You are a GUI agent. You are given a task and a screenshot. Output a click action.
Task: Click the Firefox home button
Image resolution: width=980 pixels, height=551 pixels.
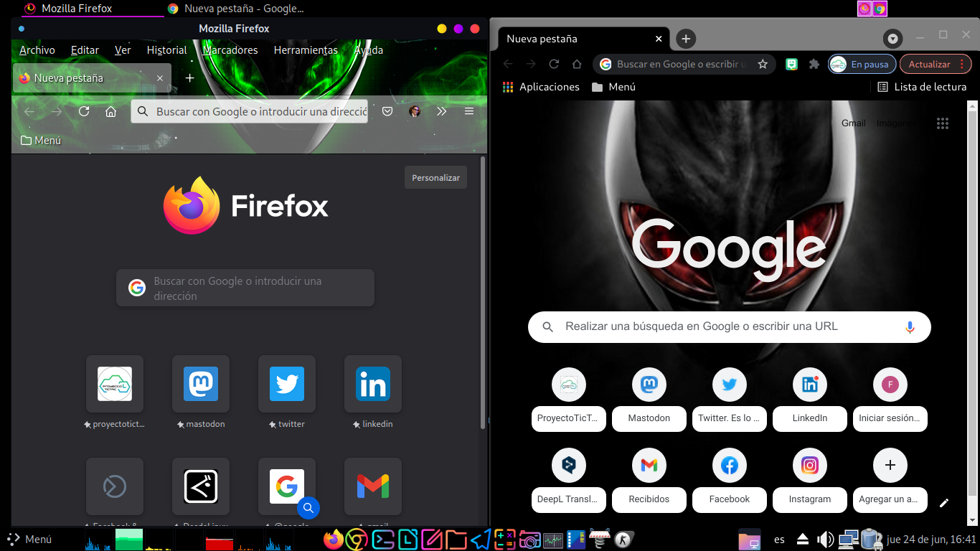(x=110, y=112)
